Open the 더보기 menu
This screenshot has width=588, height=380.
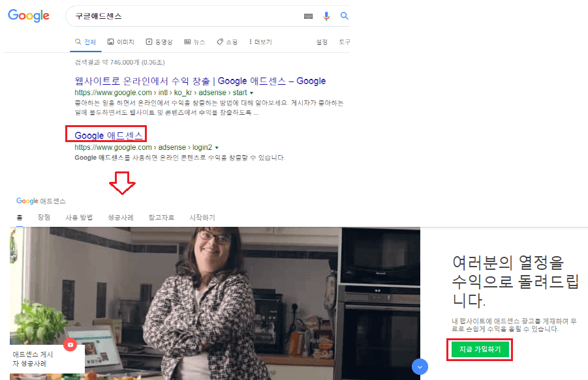260,42
